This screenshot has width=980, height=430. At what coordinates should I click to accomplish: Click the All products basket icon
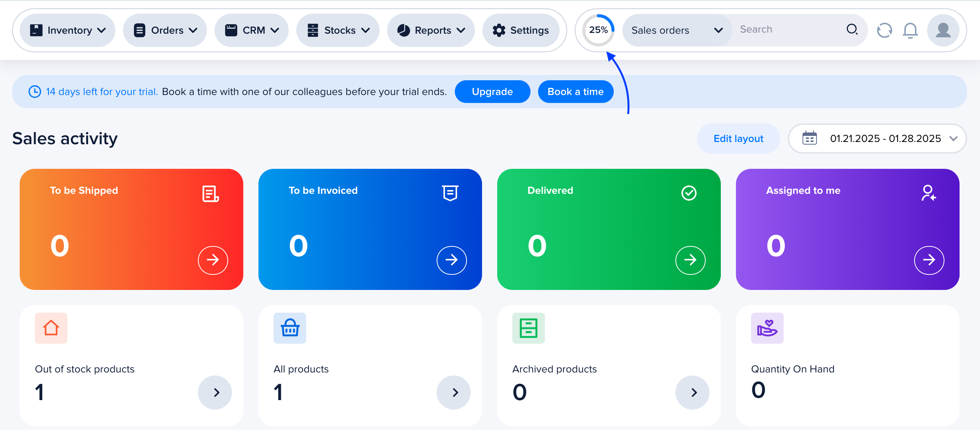point(289,328)
